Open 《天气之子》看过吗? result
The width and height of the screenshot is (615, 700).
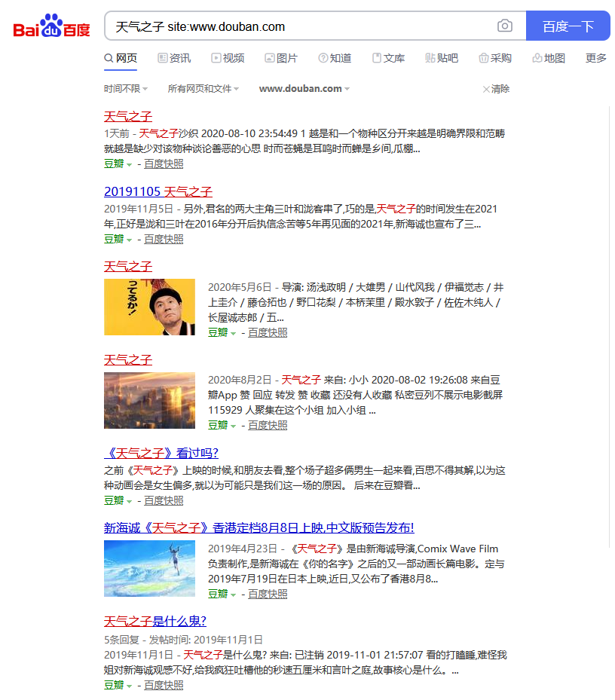pos(161,453)
